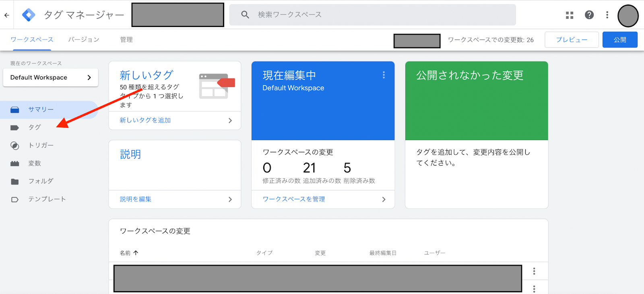Viewport: 644px width, 294px height.
Task: Click the 0 修正済みの数 count
Action: 267,168
